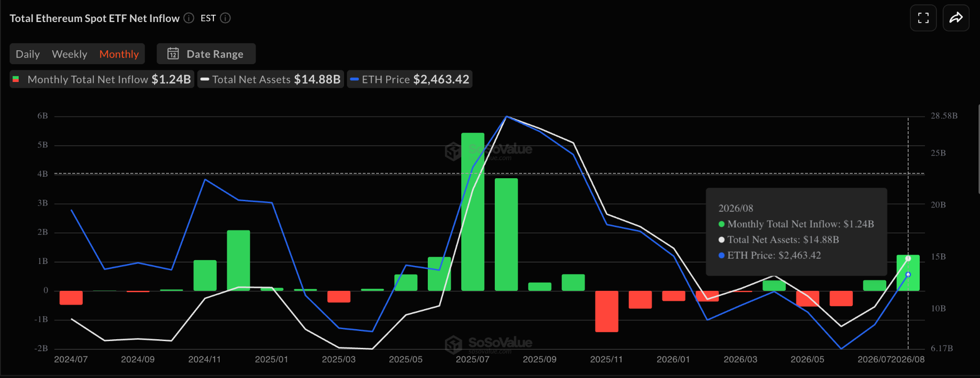Screen dimensions: 980x378
Task: Toggle Total Net Assets series visibility
Action: (x=271, y=79)
